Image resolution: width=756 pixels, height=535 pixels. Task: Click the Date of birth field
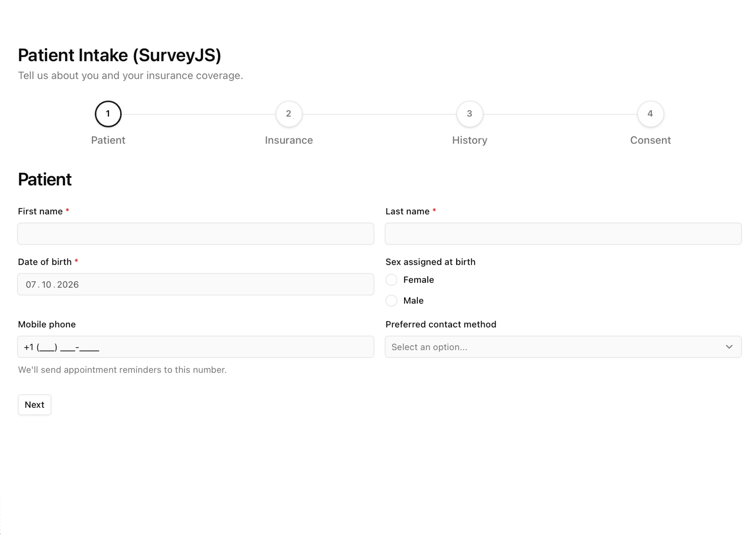click(x=195, y=284)
